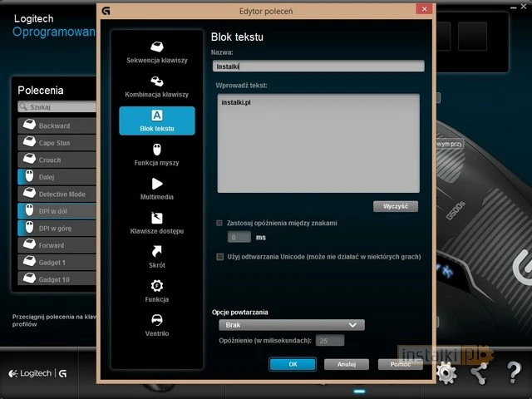Click inside the Wprowadź tekst area
This screenshot has width=532, height=399.
(x=318, y=143)
